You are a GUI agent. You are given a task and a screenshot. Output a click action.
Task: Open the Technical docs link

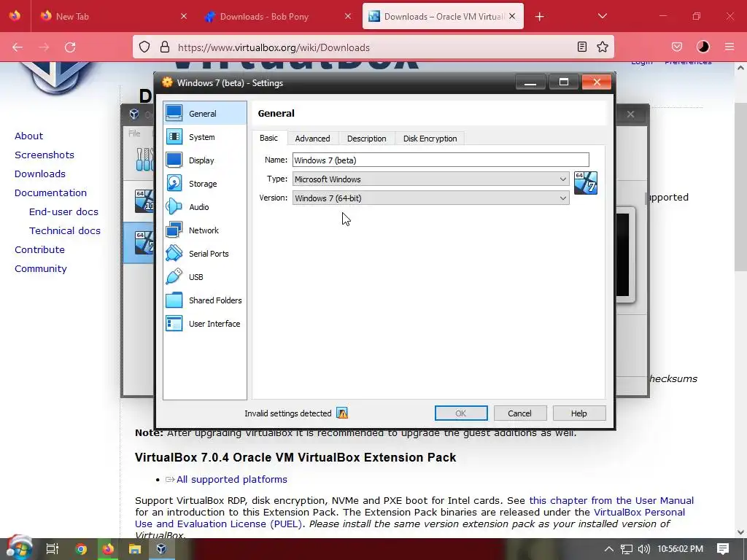pos(65,231)
